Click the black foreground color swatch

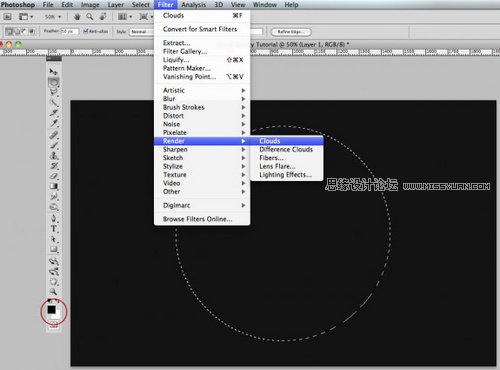pos(51,309)
